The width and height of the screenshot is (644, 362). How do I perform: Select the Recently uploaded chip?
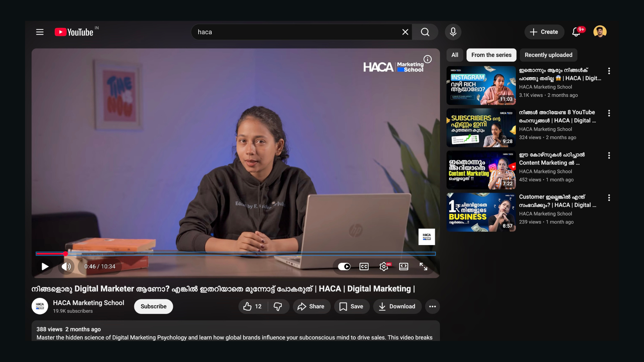(548, 55)
